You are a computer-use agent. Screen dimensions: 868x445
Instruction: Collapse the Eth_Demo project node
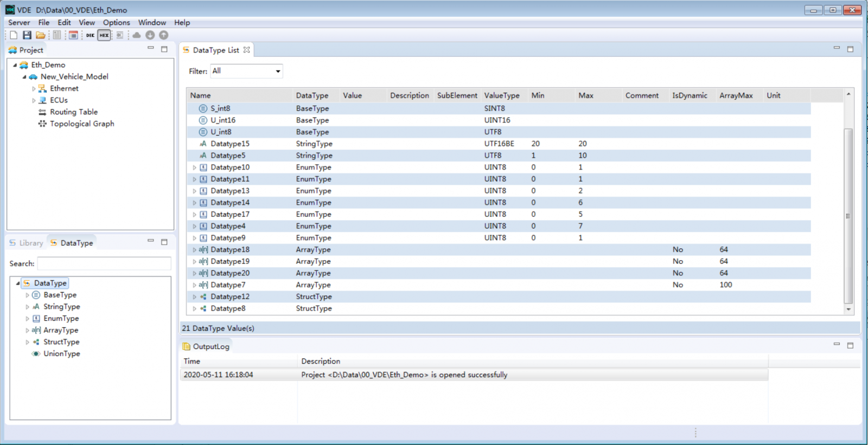pos(15,65)
